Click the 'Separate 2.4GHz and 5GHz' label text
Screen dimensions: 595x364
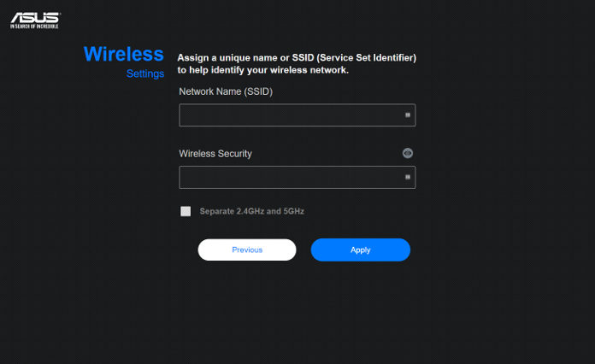[x=252, y=211]
